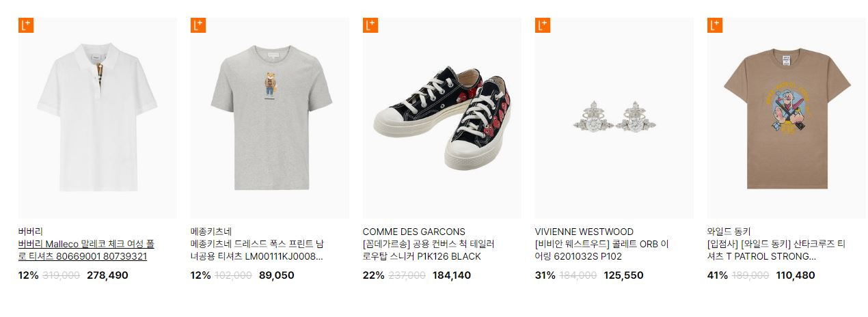Open the white Burberry polo shirt image
This screenshot has height=317, width=868.
pos(98,118)
